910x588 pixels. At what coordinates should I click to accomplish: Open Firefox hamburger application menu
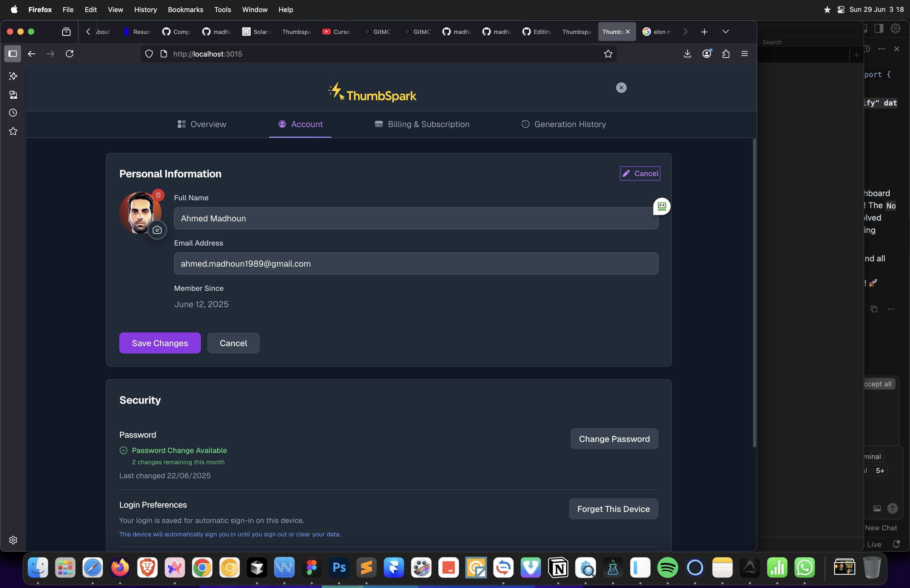(x=744, y=54)
